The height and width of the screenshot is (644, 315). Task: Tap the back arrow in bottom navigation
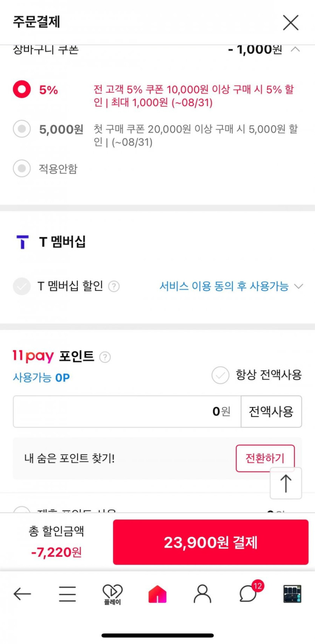point(22,594)
